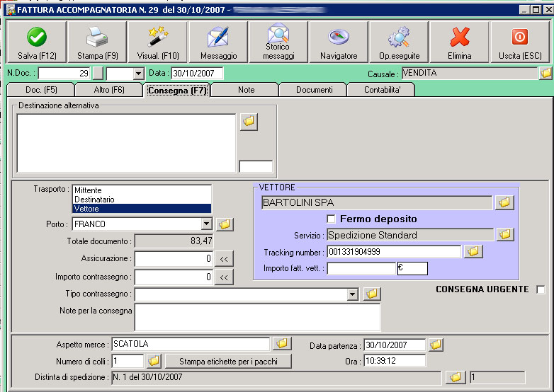
Task: Open dropdown next to N.Doc. number
Action: click(138, 74)
